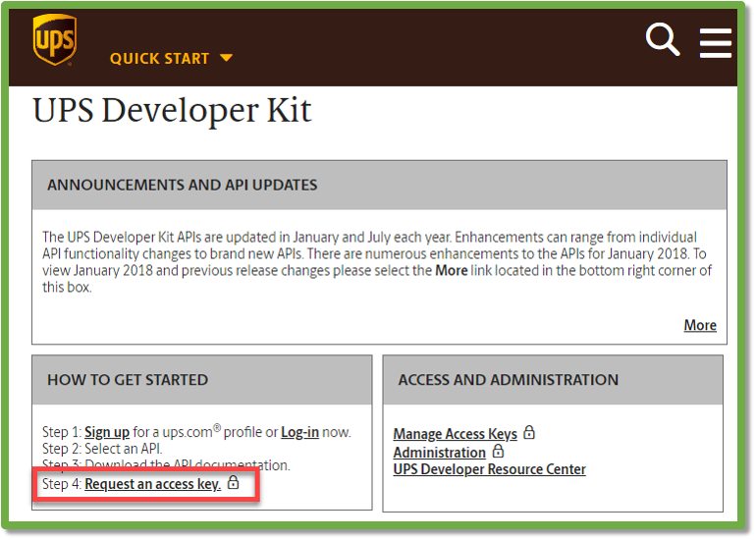Click Access and Administration header
Viewport: 756px width, 540px height.
(x=553, y=380)
